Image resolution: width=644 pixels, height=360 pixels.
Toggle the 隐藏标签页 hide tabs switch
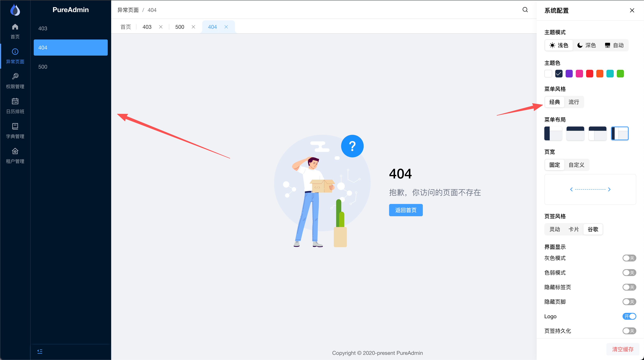pyautogui.click(x=629, y=287)
